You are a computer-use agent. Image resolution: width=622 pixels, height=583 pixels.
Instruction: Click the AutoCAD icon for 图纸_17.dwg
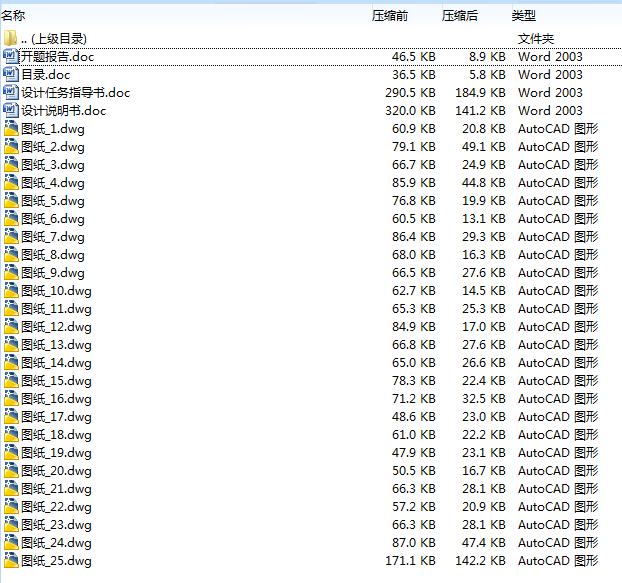[x=11, y=416]
